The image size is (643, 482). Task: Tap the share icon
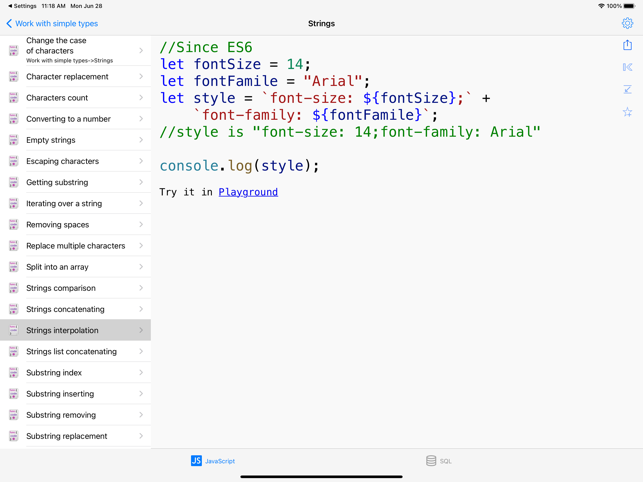[x=627, y=45]
